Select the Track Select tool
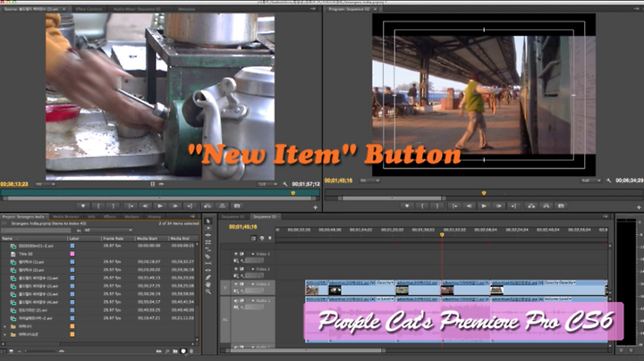644x361 pixels. tap(208, 228)
